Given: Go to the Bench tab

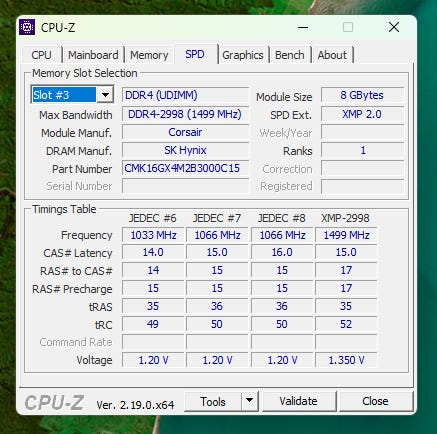Looking at the screenshot, I should [290, 55].
